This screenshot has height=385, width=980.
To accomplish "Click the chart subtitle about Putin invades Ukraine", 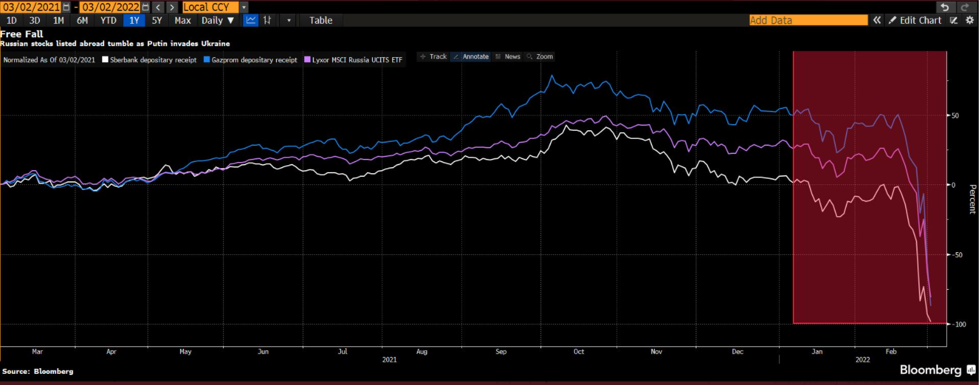I will (115, 44).
